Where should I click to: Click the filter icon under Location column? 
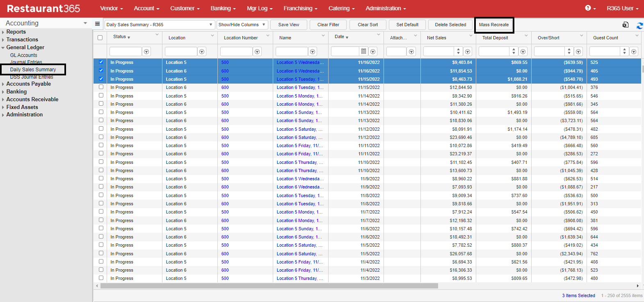(x=202, y=52)
